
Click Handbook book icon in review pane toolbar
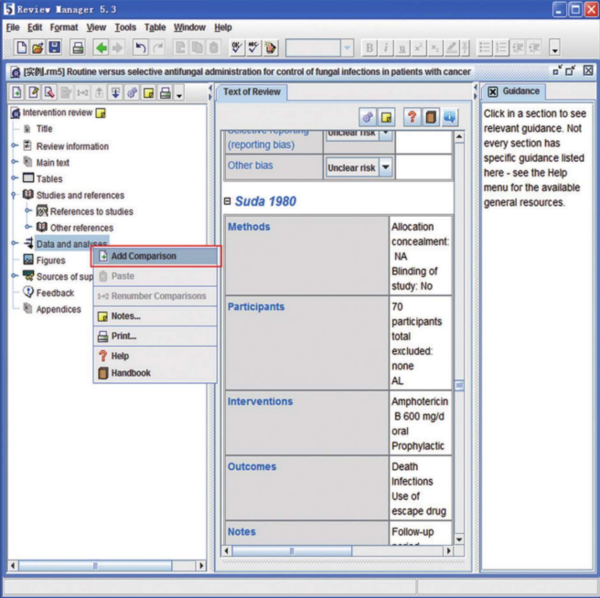(429, 117)
